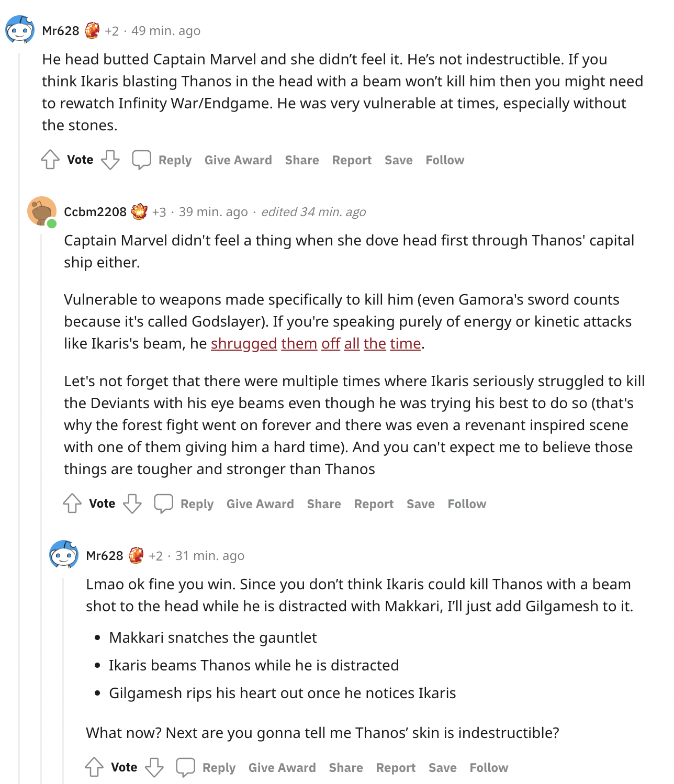Open Ccbm2208's avatar profile picture
The height and width of the screenshot is (784, 674).
pyautogui.click(x=41, y=211)
